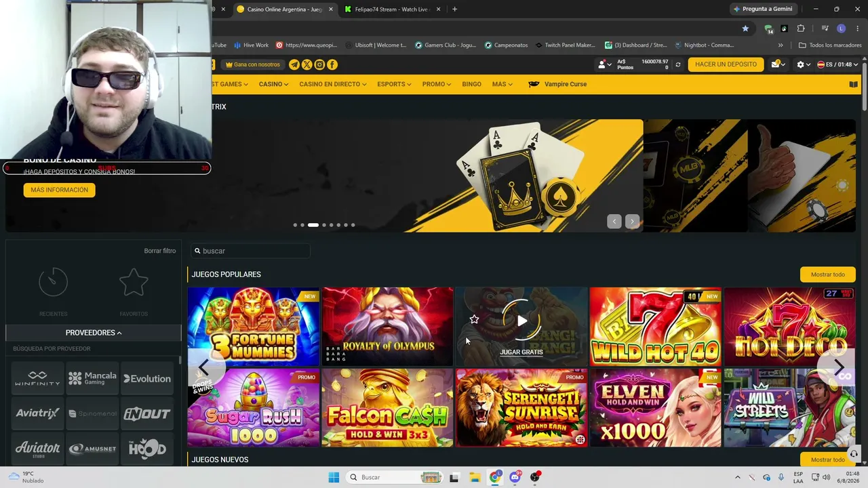Expand the Casino menu

pyautogui.click(x=273, y=84)
